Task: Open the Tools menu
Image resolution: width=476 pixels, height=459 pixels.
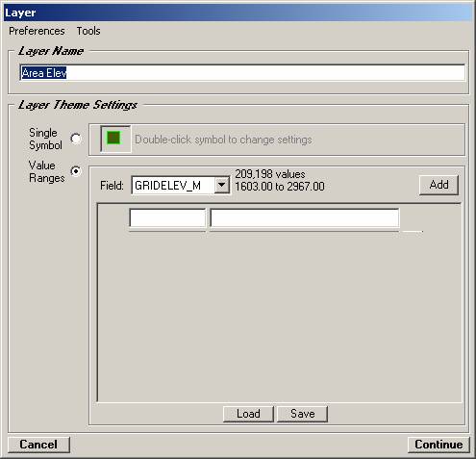Action: click(x=88, y=31)
